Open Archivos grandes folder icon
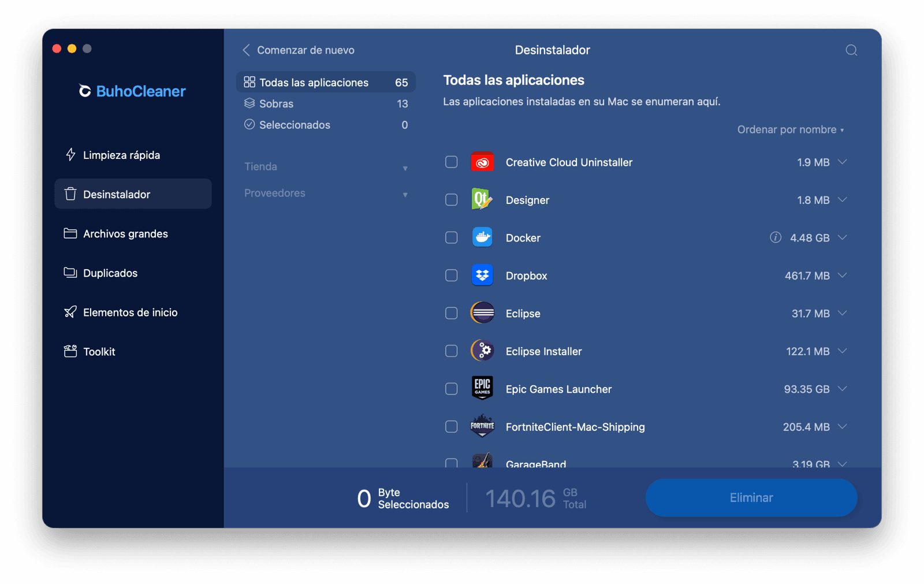The image size is (924, 584). click(70, 233)
